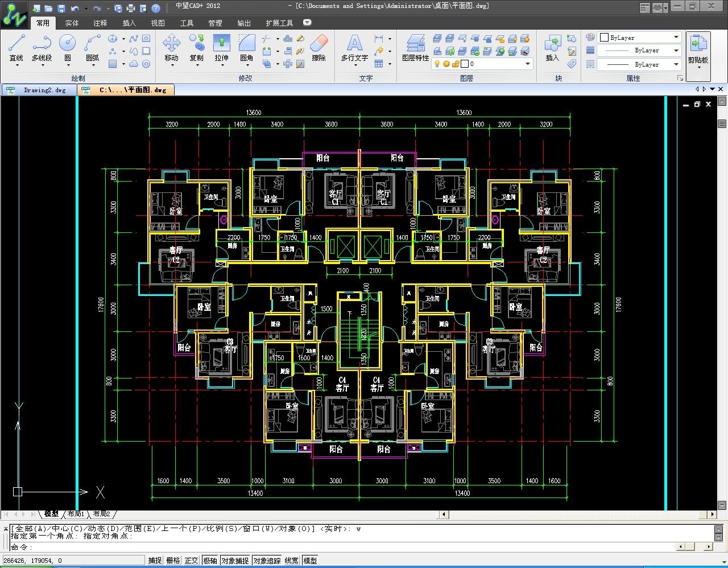Open the 布局1 layout tab
This screenshot has height=568, width=728.
[76, 514]
